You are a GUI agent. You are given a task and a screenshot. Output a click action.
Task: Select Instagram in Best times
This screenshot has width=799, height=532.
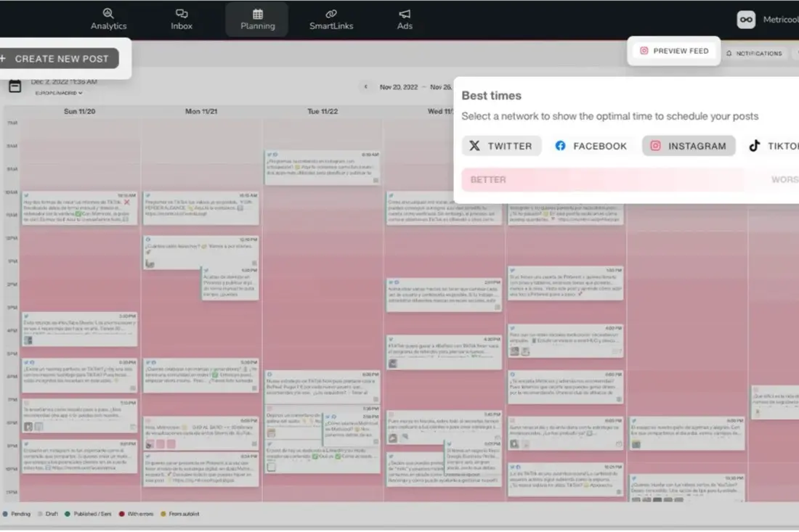(689, 146)
